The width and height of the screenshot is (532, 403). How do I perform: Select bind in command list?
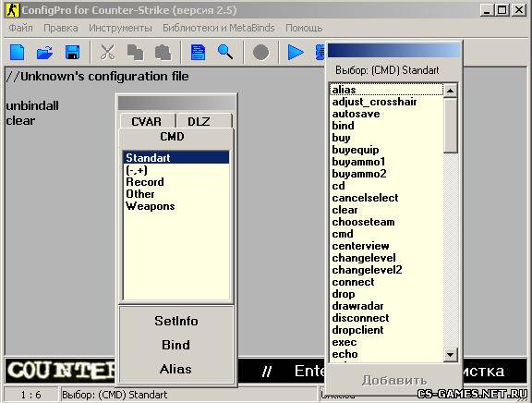point(386,126)
